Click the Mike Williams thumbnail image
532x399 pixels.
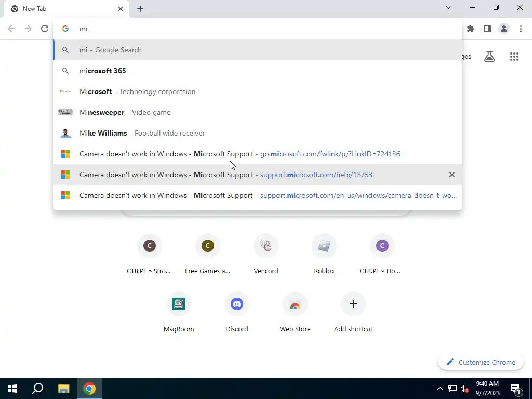pyautogui.click(x=65, y=133)
